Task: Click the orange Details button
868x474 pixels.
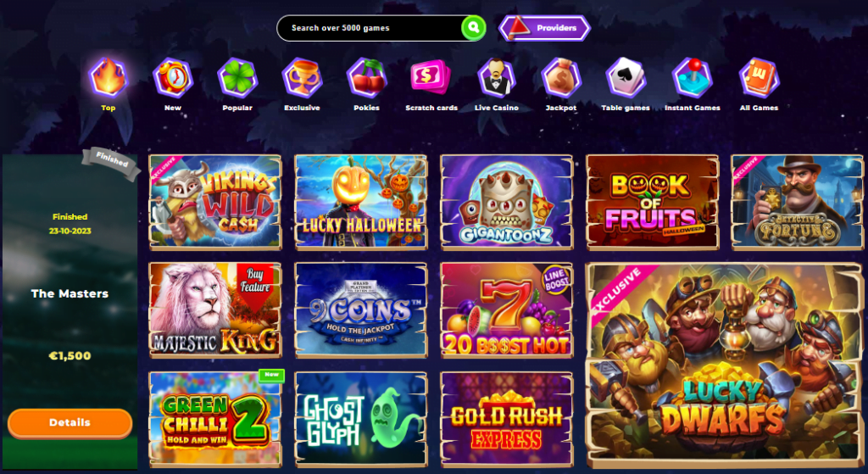Action: [x=70, y=423]
